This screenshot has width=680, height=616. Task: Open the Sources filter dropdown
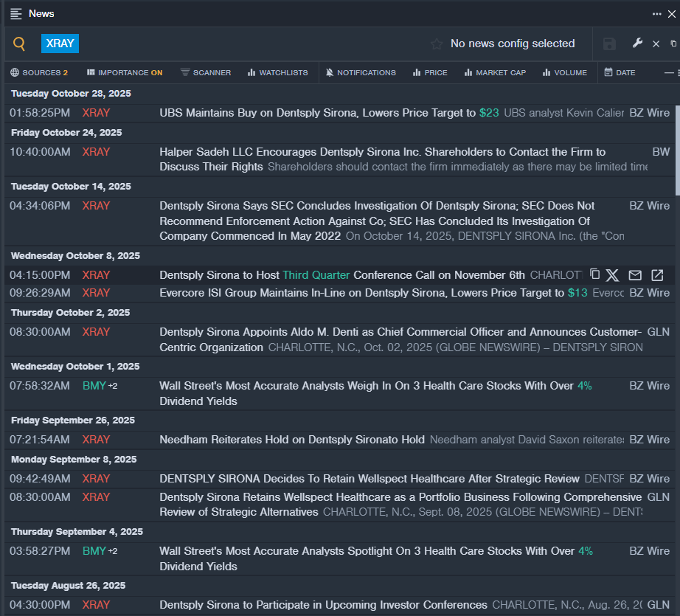coord(39,72)
